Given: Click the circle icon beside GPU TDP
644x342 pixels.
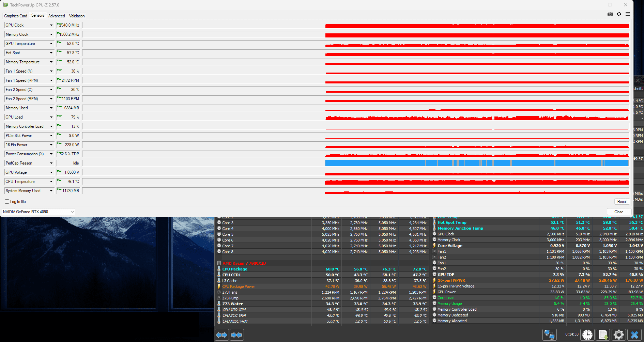Looking at the screenshot, I should pyautogui.click(x=434, y=274).
